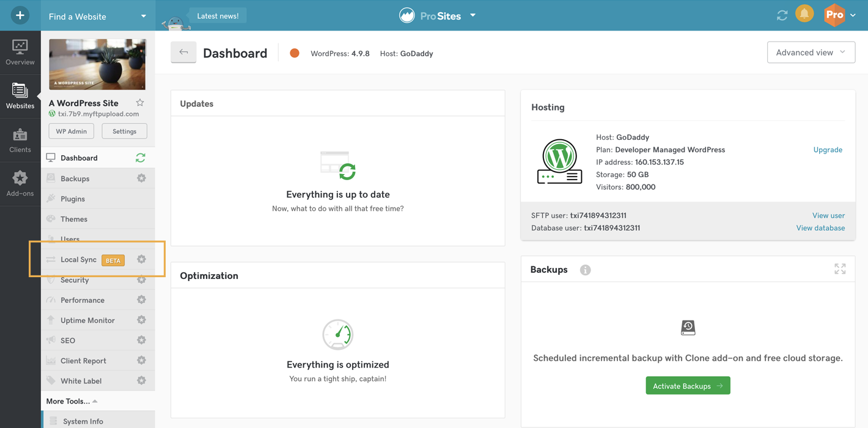Viewport: 868px width, 428px height.
Task: Click the orange site status indicator dot
Action: coord(295,53)
